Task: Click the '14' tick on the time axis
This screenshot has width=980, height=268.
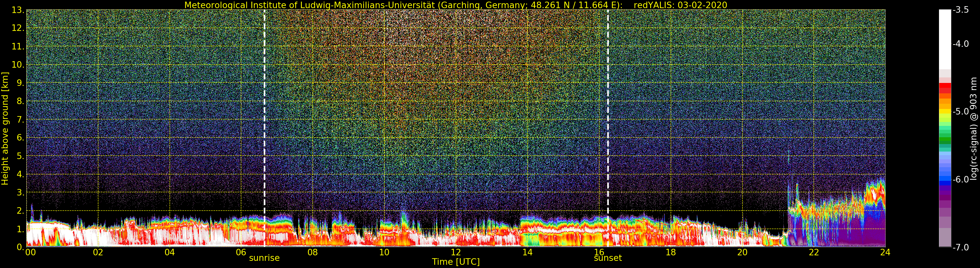Action: pos(527,252)
